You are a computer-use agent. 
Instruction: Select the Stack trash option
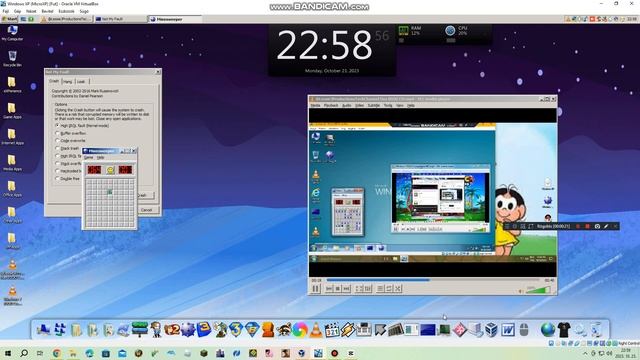point(67,148)
